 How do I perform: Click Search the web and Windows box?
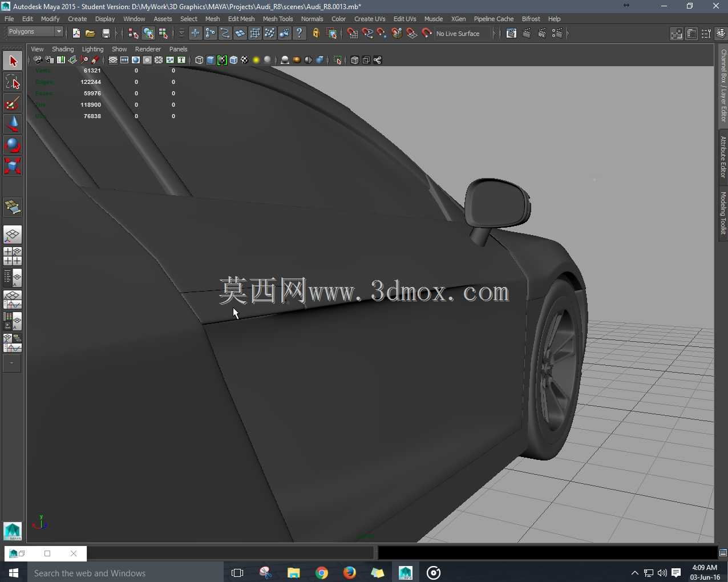tap(125, 573)
